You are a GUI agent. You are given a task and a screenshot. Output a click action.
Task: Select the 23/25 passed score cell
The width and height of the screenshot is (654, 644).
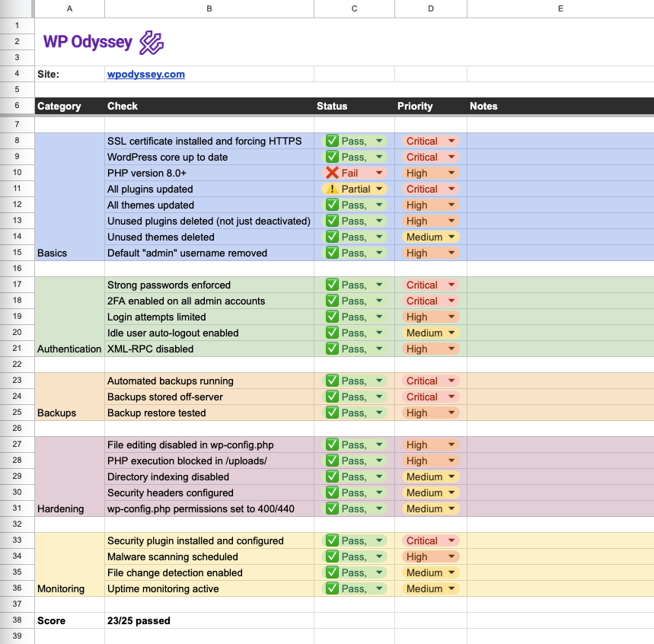click(209, 620)
